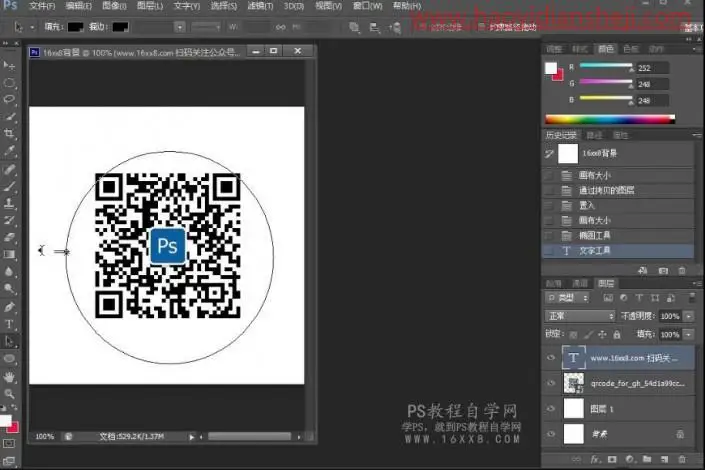The image size is (705, 470).
Task: Create a new layer group
Action: [647, 459]
